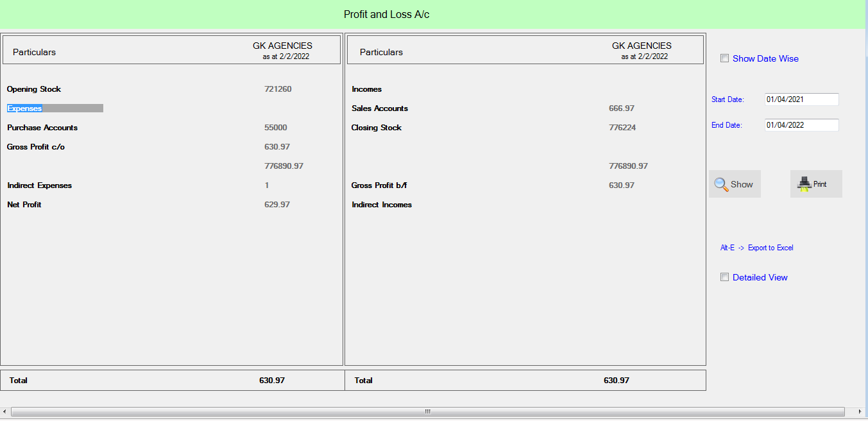This screenshot has height=421, width=868.
Task: Select the Closing Stock row
Action: (x=377, y=128)
